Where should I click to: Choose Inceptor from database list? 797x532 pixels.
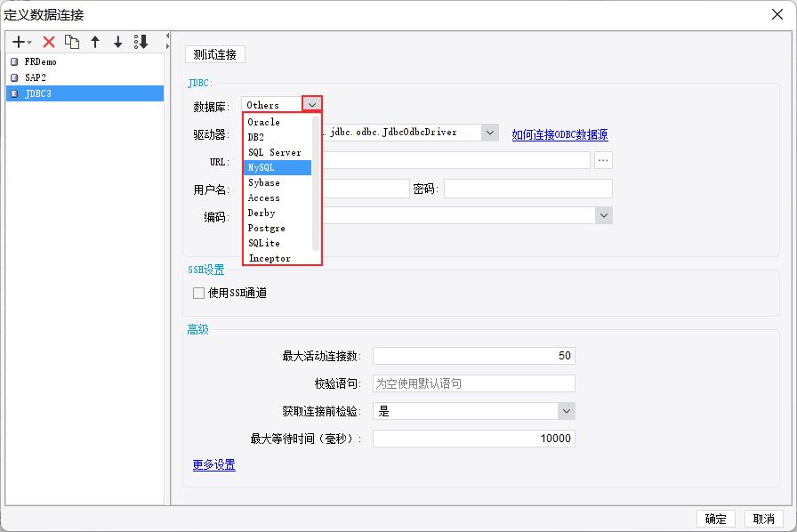tap(278, 258)
